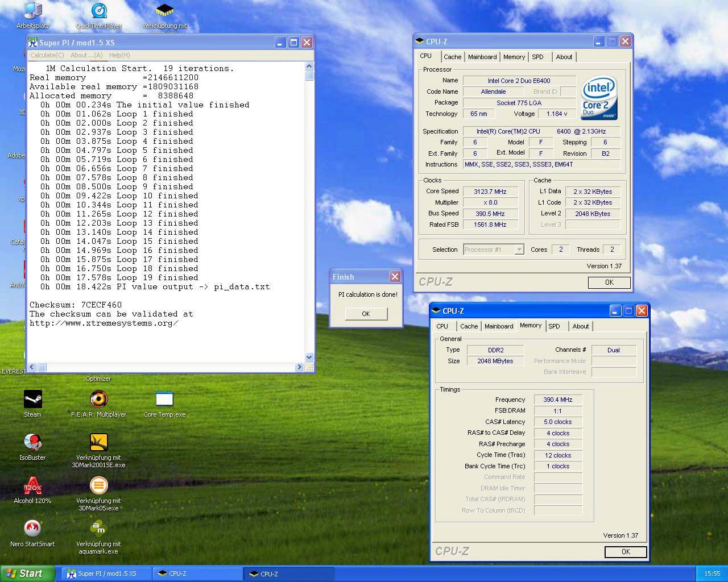Switch to Cache tab in upper CPU-Z

[x=453, y=57]
